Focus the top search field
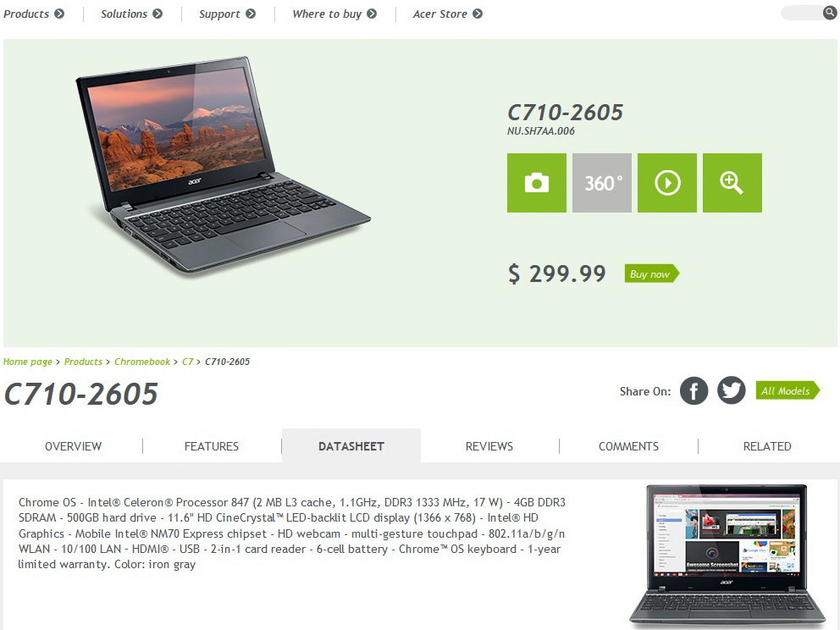The image size is (840, 630). pyautogui.click(x=801, y=13)
